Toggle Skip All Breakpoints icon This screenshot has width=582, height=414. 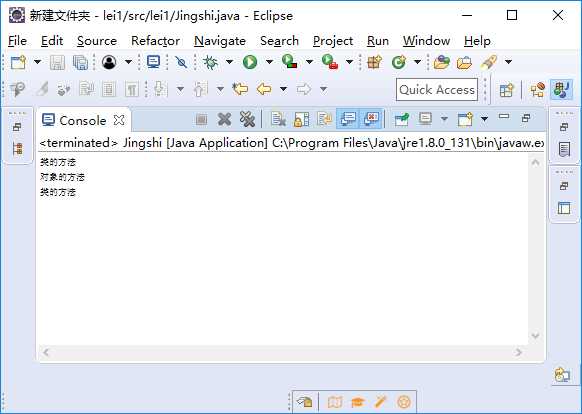click(x=181, y=62)
